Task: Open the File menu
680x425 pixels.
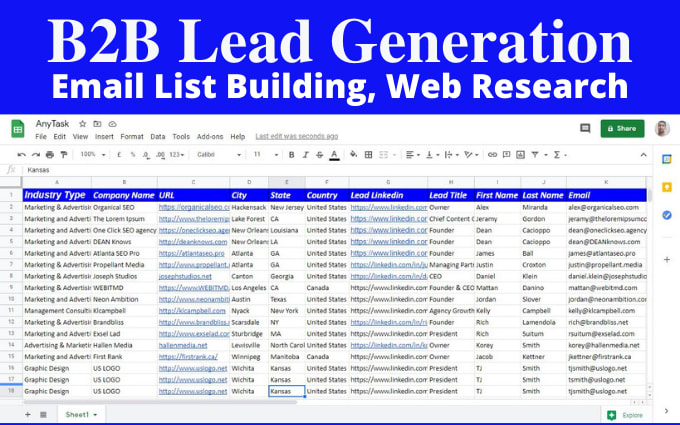Action: click(x=41, y=137)
